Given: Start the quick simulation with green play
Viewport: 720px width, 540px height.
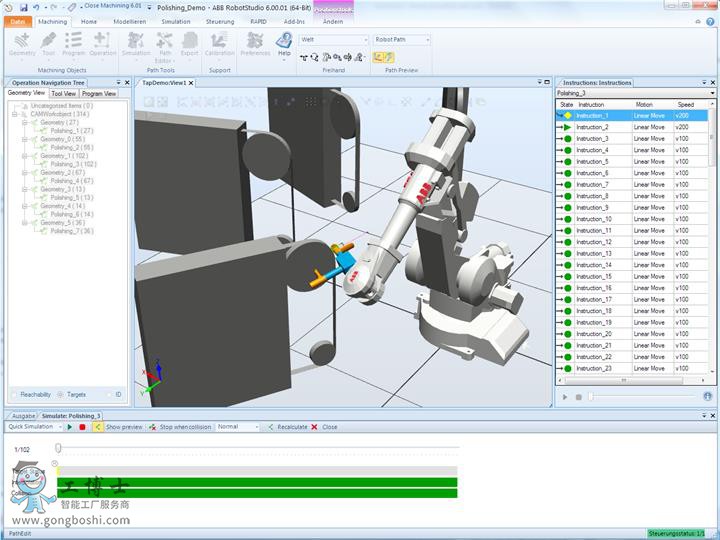Looking at the screenshot, I should 70,427.
